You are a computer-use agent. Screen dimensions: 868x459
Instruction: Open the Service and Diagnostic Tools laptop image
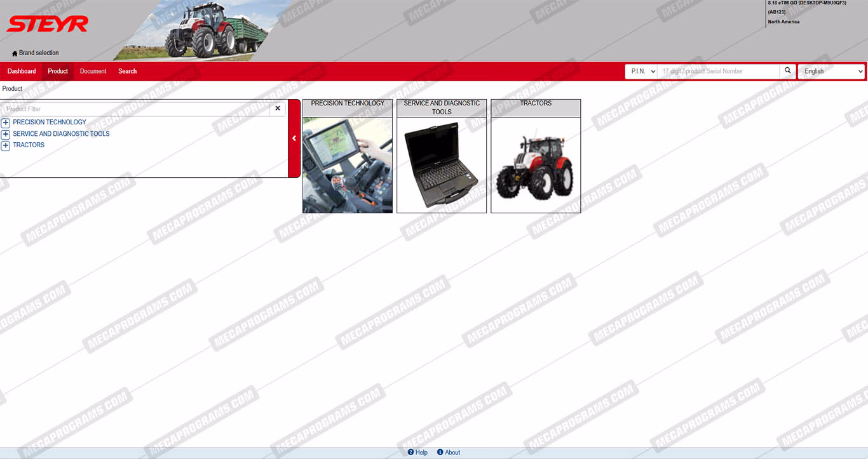click(442, 165)
